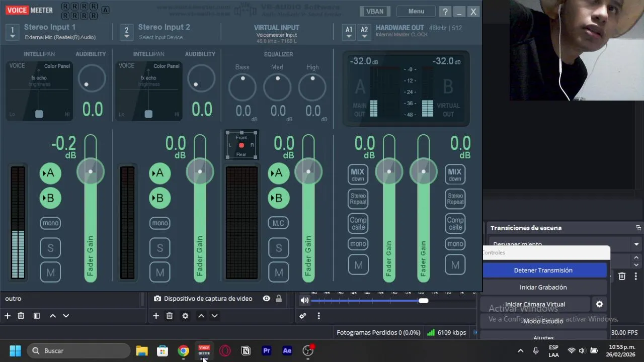Viewport: 644px width, 362px height.
Task: Click the equalizer High knob
Action: [312, 87]
